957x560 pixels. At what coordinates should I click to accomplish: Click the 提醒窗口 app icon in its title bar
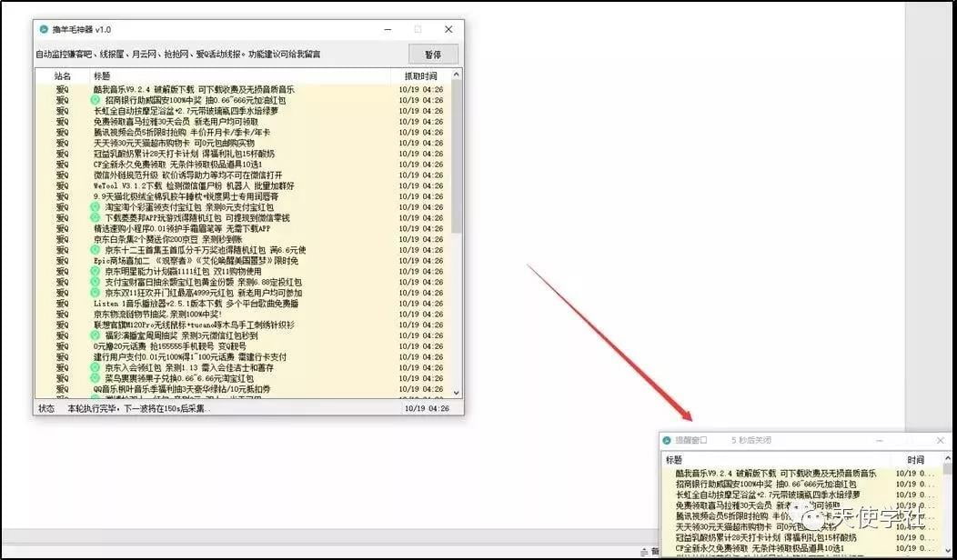pos(667,440)
